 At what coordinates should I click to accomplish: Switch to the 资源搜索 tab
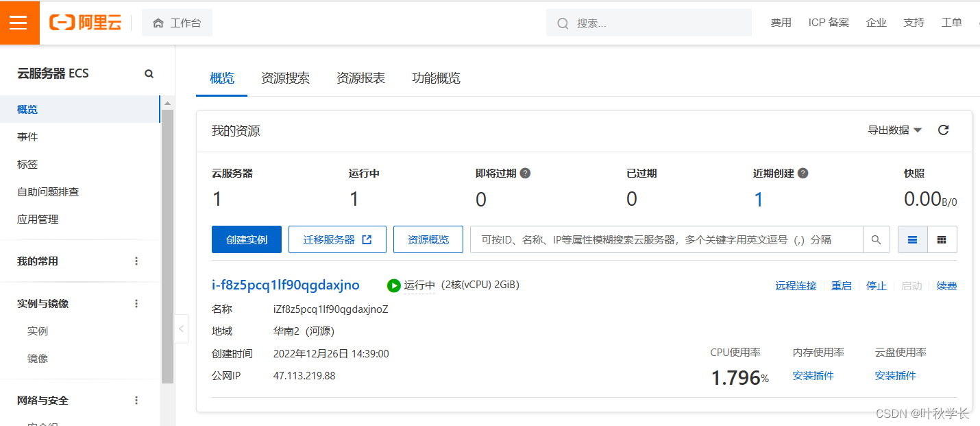285,78
